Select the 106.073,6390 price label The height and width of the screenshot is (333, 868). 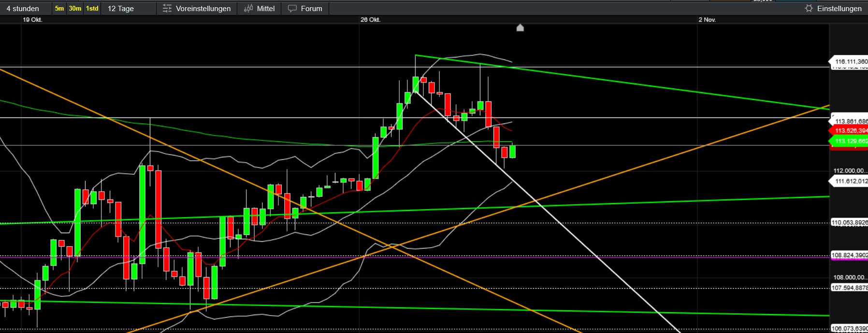click(x=849, y=329)
